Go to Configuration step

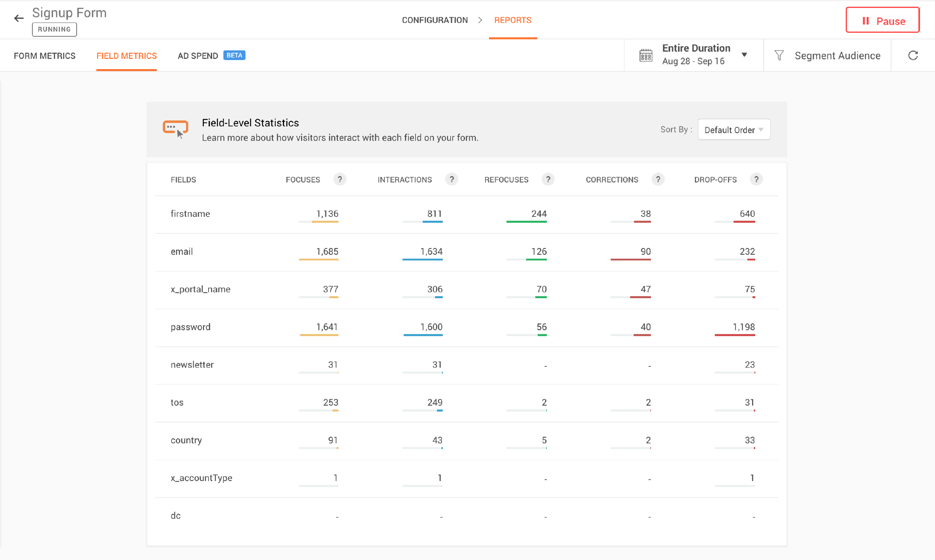(435, 20)
